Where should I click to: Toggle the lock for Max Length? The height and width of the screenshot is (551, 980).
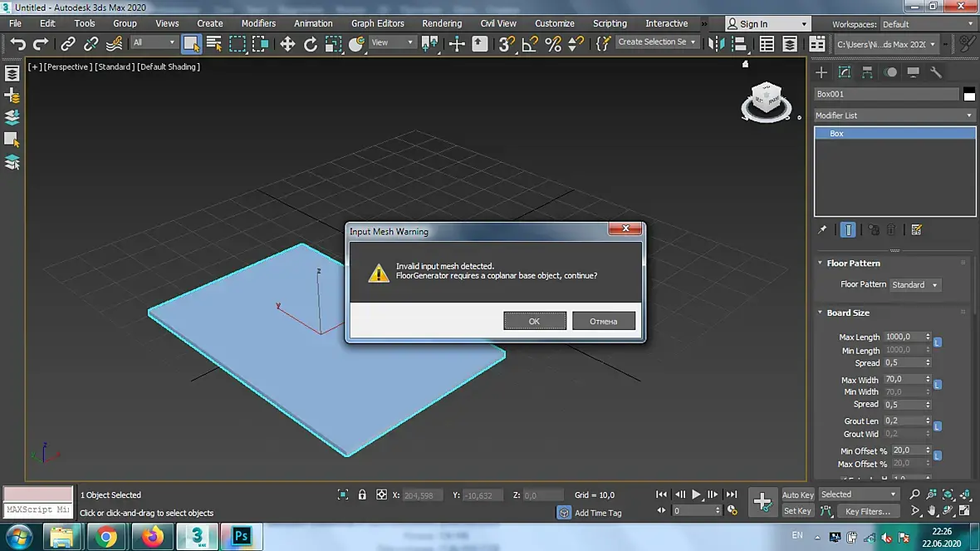938,342
